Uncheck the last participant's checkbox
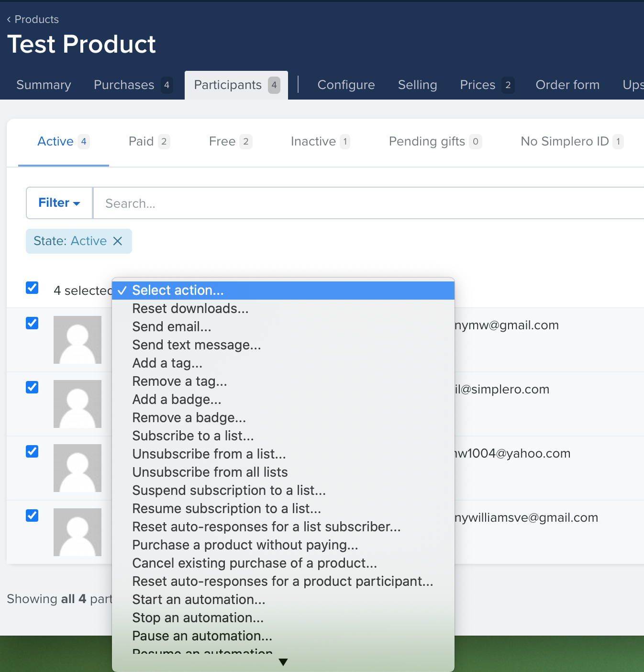Viewport: 644px width, 672px height. click(32, 515)
